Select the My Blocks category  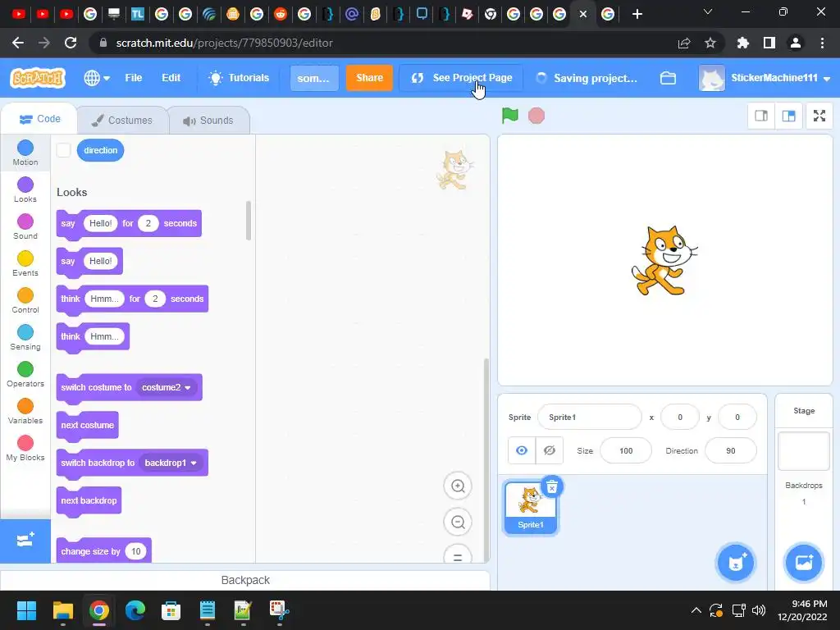point(25,449)
